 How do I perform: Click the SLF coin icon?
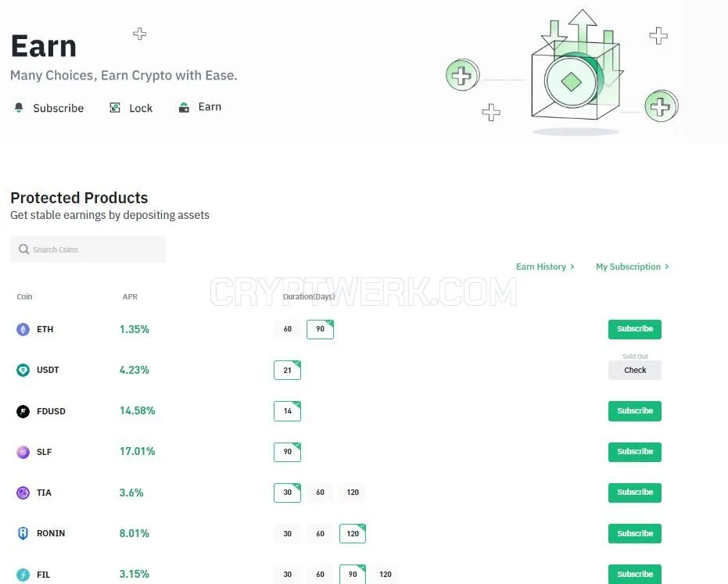[23, 452]
